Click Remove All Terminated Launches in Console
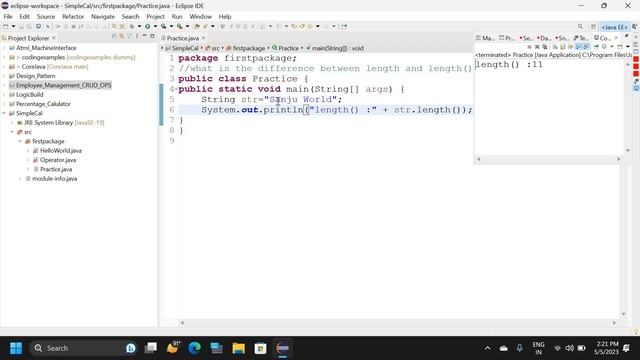640x360 pixels. pyautogui.click(x=545, y=47)
